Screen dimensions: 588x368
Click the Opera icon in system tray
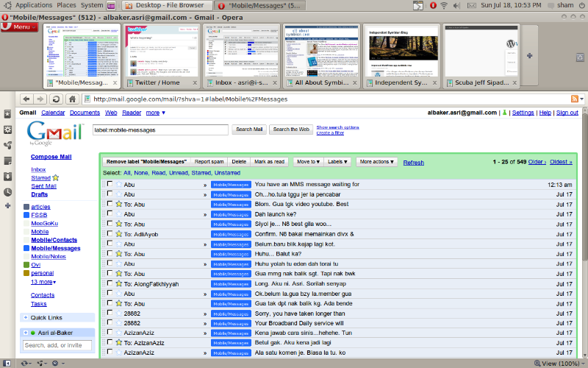[x=433, y=5]
